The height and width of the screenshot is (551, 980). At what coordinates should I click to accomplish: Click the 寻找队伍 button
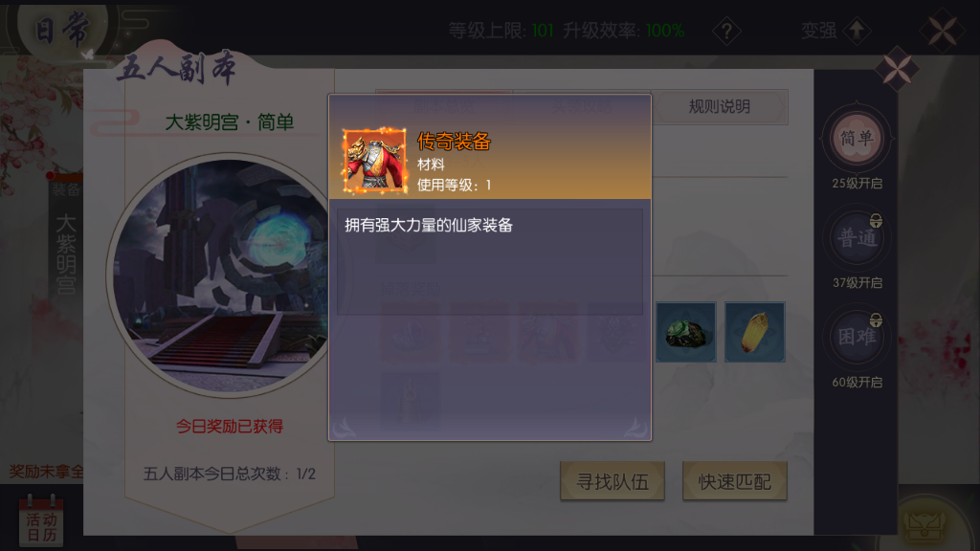[x=612, y=481]
